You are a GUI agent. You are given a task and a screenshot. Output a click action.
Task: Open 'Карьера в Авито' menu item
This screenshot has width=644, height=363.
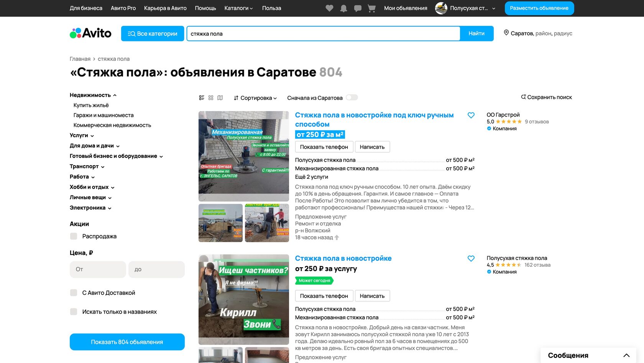click(x=165, y=8)
